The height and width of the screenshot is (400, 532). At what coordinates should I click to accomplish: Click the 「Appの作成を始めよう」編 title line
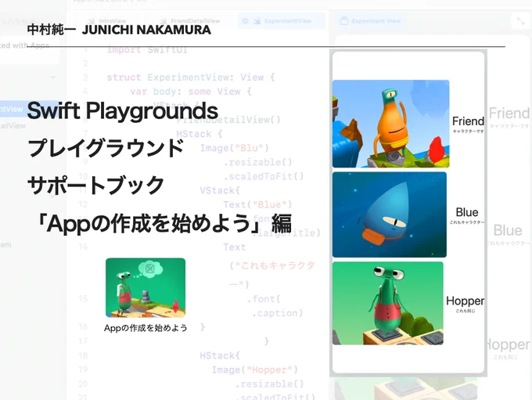pos(162,223)
